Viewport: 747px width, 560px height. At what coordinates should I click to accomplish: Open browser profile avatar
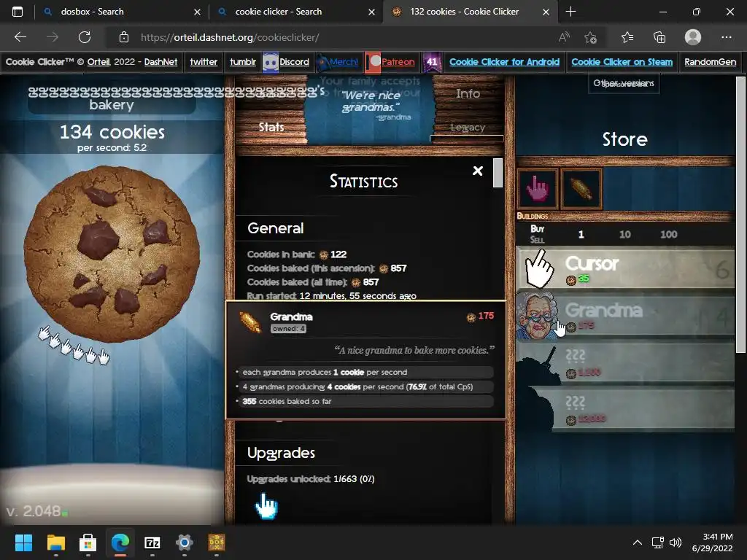[693, 37]
